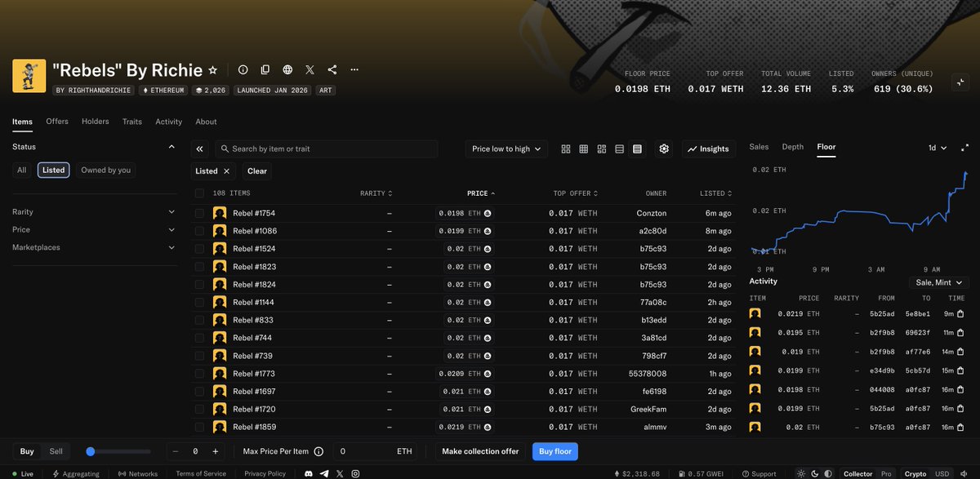Screen dimensions: 980x479
Task: Open the Traits tab
Action: [x=132, y=122]
